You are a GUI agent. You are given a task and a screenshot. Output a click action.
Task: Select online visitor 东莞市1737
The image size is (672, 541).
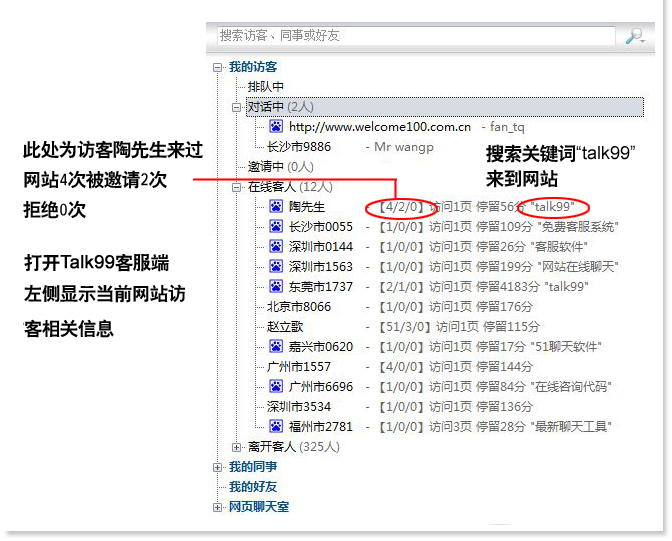(x=321, y=287)
